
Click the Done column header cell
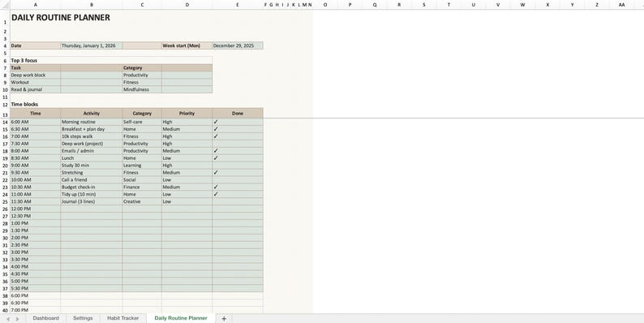tap(238, 114)
